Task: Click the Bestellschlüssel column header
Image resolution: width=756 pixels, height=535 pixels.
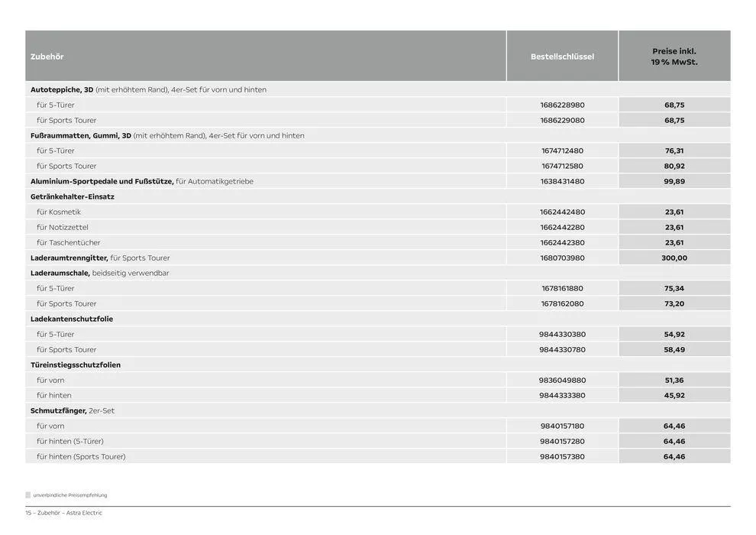Action: tap(562, 57)
